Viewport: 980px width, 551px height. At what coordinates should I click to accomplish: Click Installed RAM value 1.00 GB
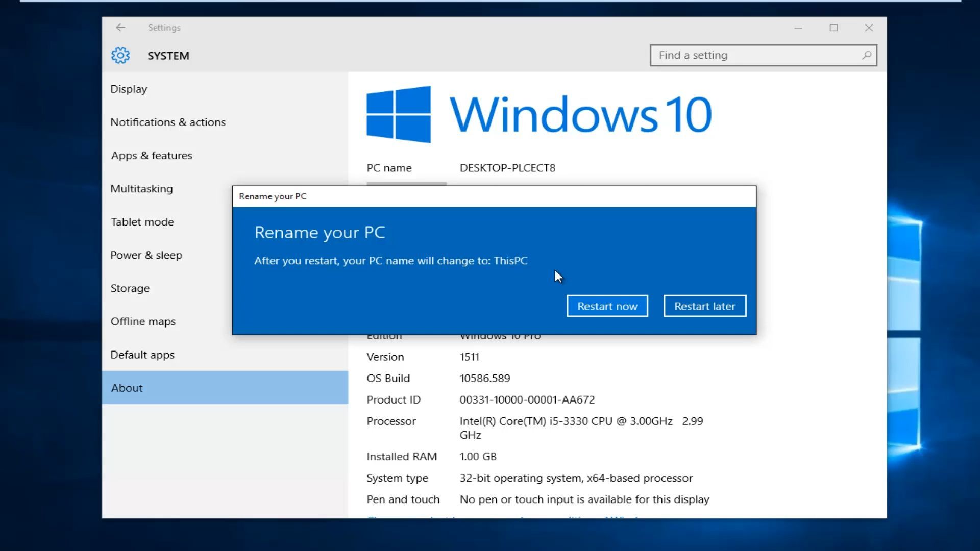478,456
